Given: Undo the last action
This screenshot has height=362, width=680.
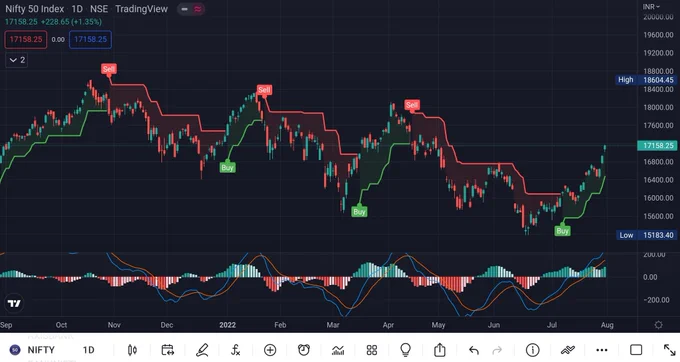Looking at the screenshot, I should (x=474, y=350).
